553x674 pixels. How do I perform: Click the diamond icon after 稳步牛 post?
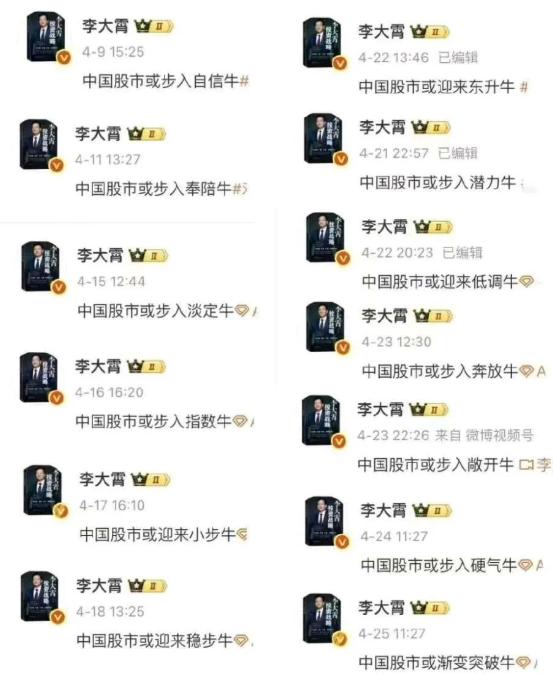(x=241, y=640)
